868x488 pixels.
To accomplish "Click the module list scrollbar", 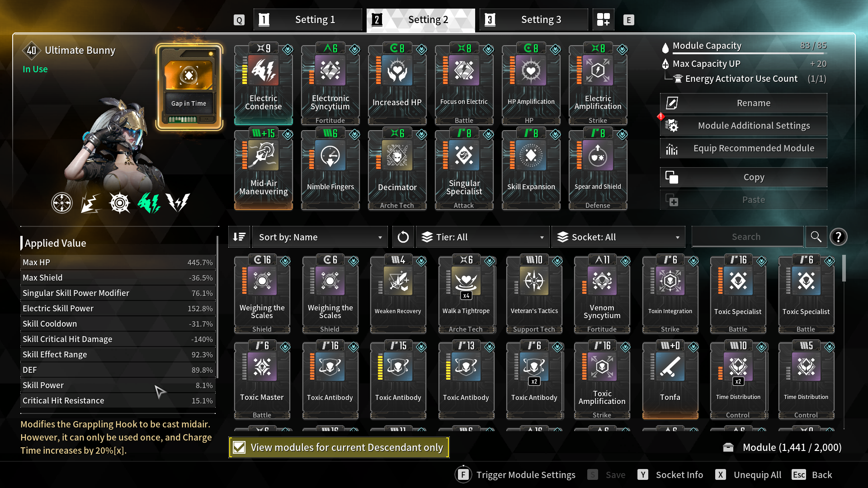I will pyautogui.click(x=844, y=268).
